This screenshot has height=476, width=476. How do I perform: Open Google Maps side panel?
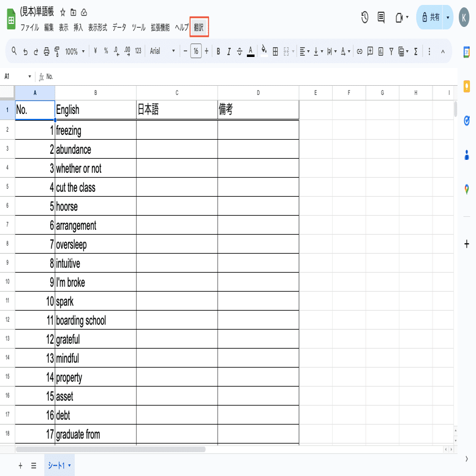[x=467, y=189]
